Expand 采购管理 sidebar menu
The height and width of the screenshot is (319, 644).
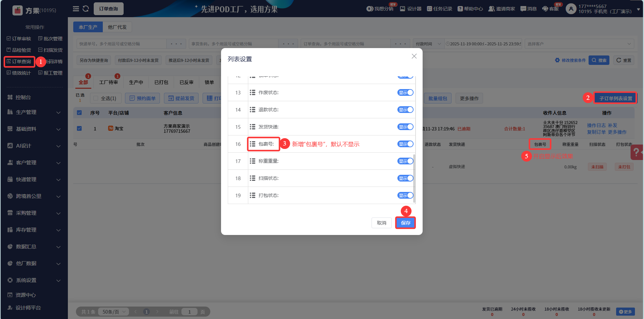click(34, 213)
